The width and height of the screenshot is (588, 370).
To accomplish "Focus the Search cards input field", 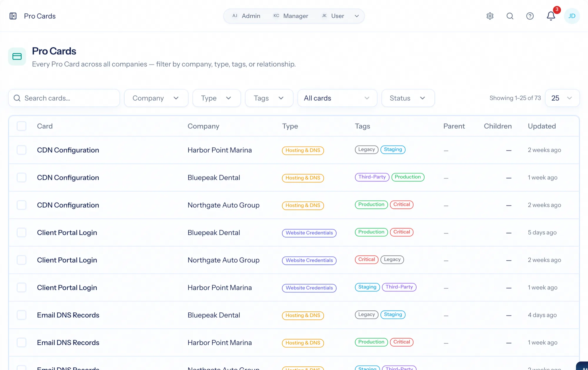I will (x=64, y=98).
